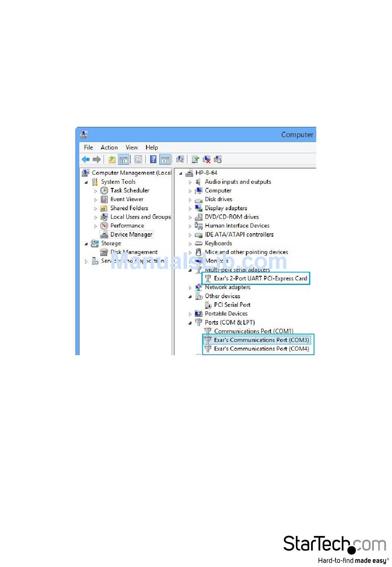Image resolution: width=392 pixels, height=567 pixels.
Task: Click the PCI Serial Port warning icon
Action: pos(208,305)
